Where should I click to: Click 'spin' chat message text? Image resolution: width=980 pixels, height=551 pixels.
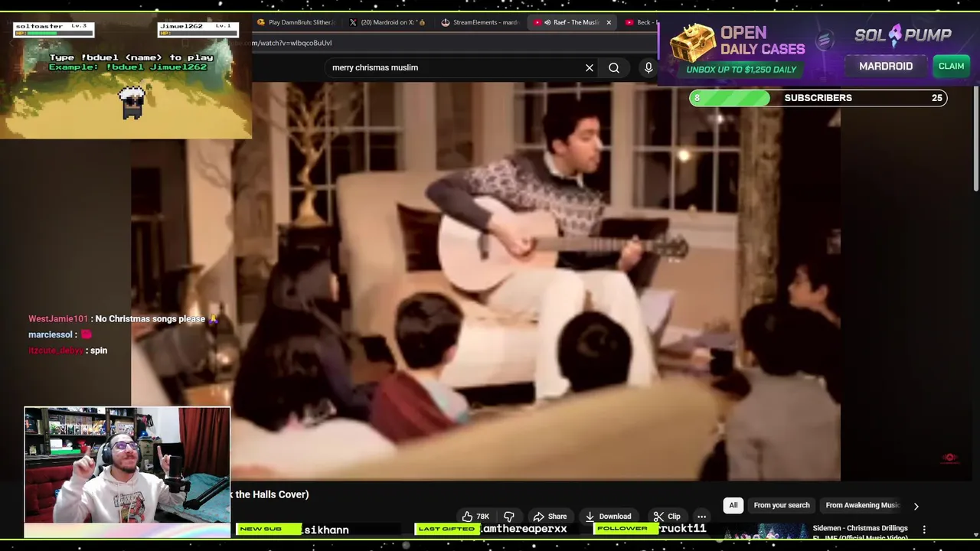(x=98, y=350)
